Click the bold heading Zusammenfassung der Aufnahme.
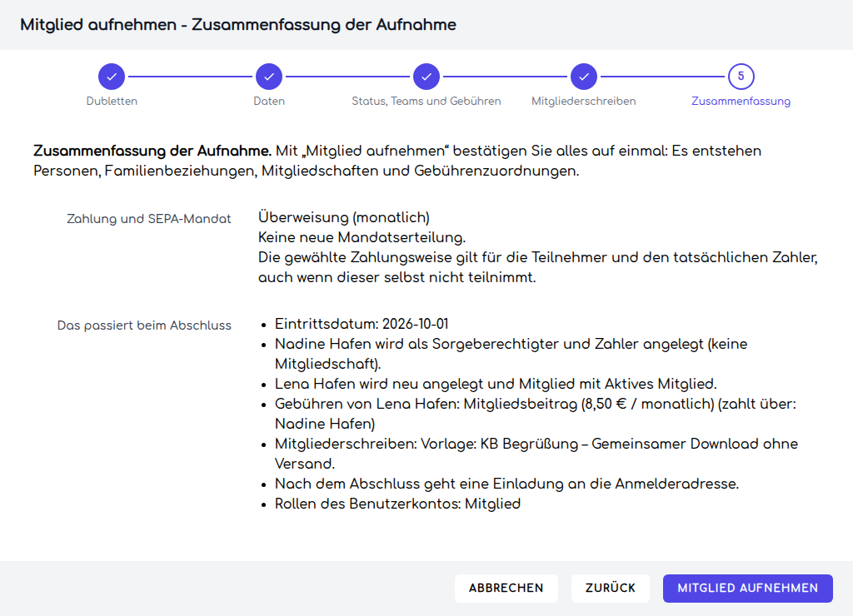 (x=152, y=151)
